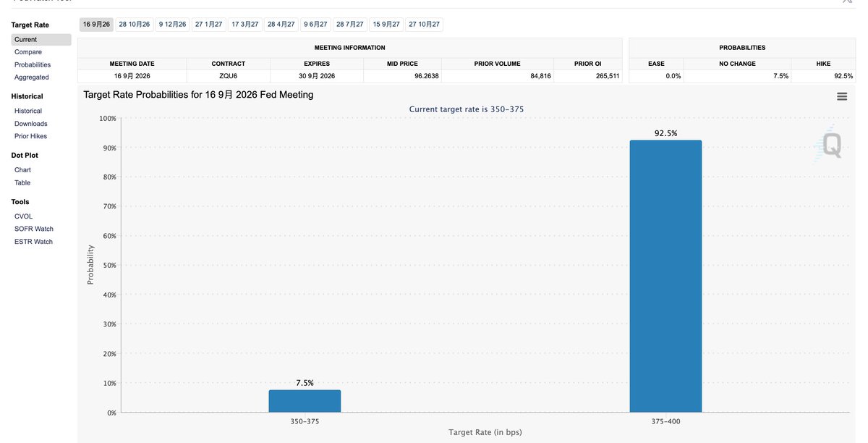Close the FedWatch tool panel
The width and height of the screenshot is (868, 443).
pyautogui.click(x=848, y=1)
